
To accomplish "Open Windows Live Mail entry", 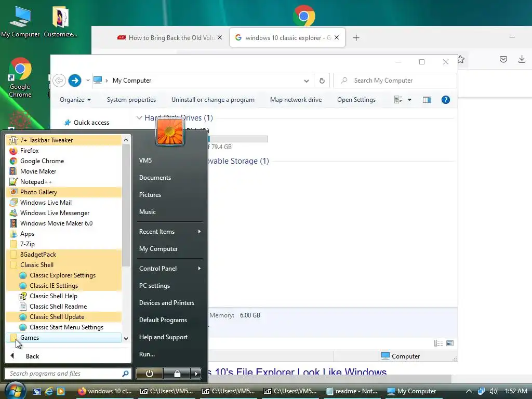I will pos(63,203).
